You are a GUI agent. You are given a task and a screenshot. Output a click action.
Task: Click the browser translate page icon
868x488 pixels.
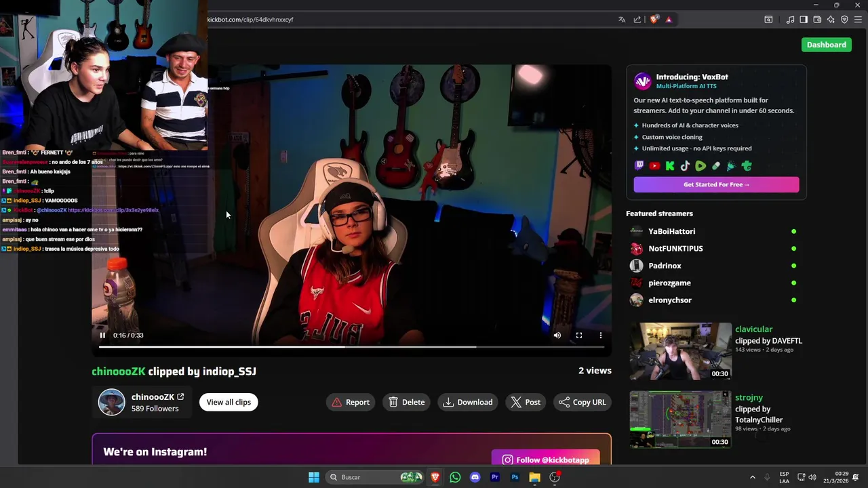pos(622,20)
